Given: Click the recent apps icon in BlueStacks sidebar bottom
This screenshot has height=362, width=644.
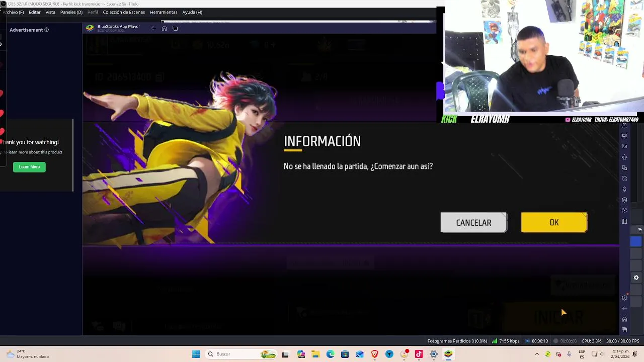Looking at the screenshot, I should tap(624, 330).
